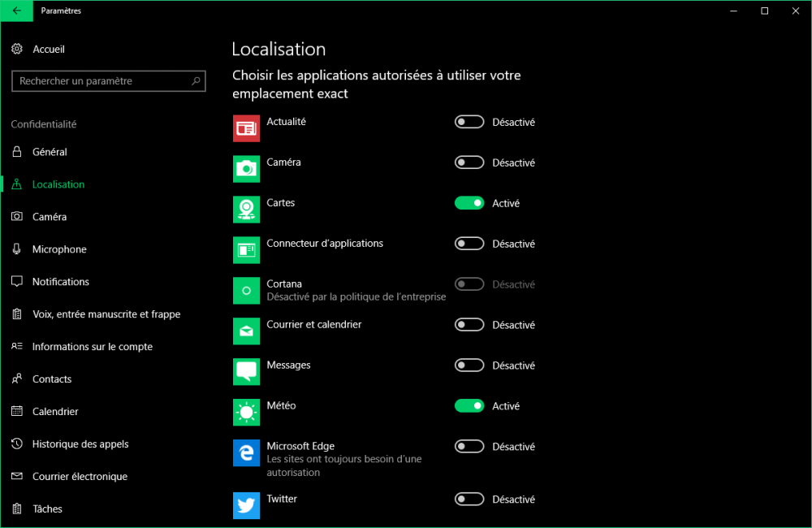Click the Courrier et calendrier envelope icon
812x528 pixels.
coord(246,331)
